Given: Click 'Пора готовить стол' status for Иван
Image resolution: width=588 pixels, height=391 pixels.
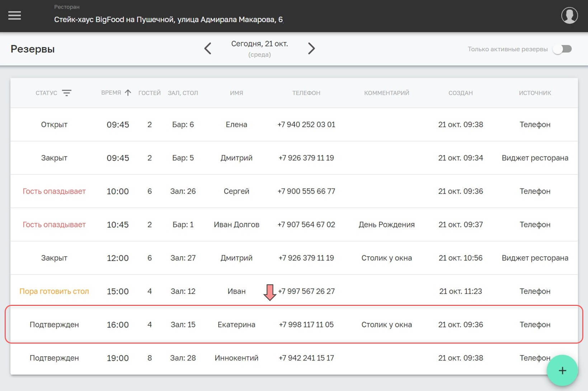Looking at the screenshot, I should [x=54, y=291].
